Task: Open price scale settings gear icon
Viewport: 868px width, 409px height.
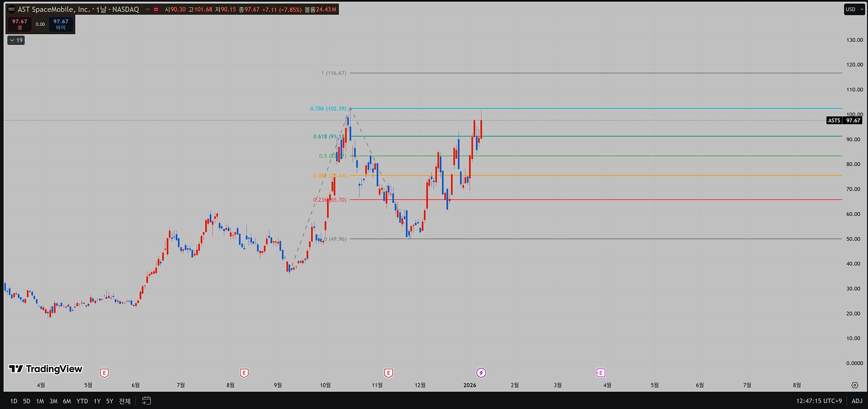Action: point(854,385)
